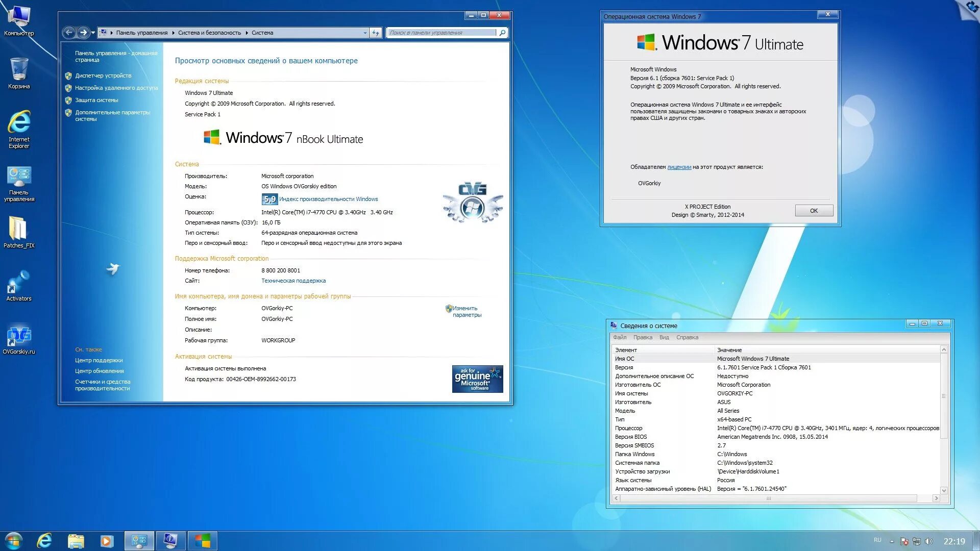Click the Элемент column header
980x551 pixels.
click(663, 350)
